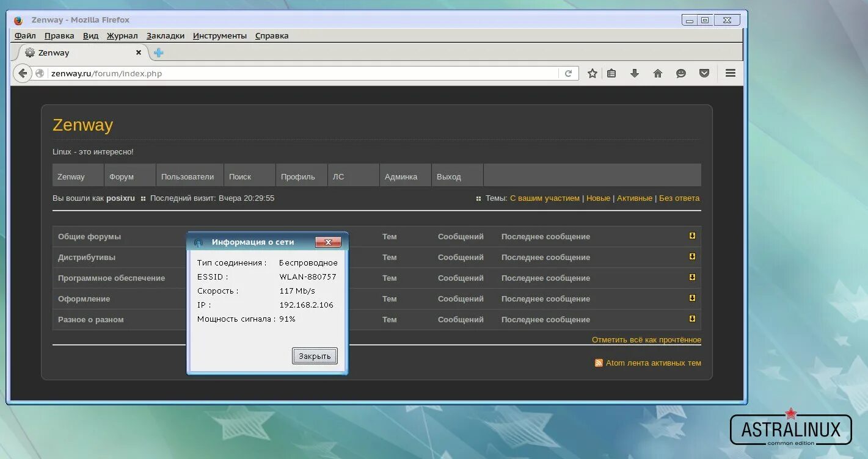The image size is (868, 459).
Task: Click signal strength value 91%
Action: pos(287,319)
